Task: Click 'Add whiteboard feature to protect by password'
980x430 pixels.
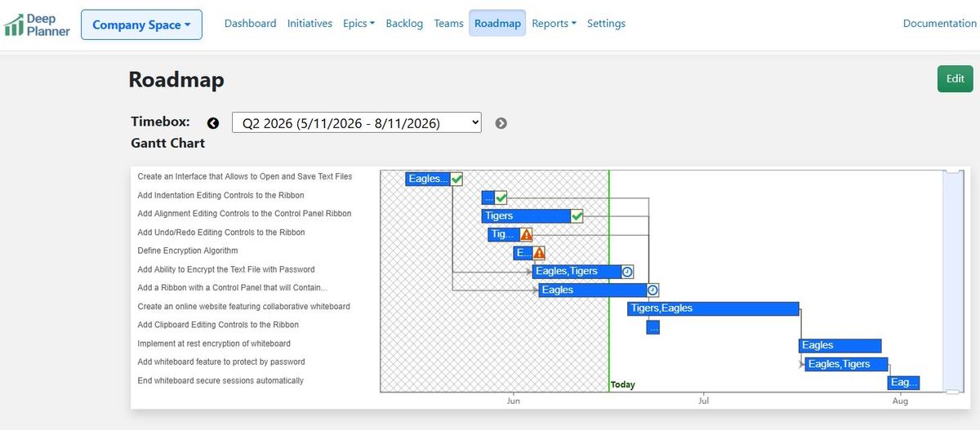Action: 220,362
